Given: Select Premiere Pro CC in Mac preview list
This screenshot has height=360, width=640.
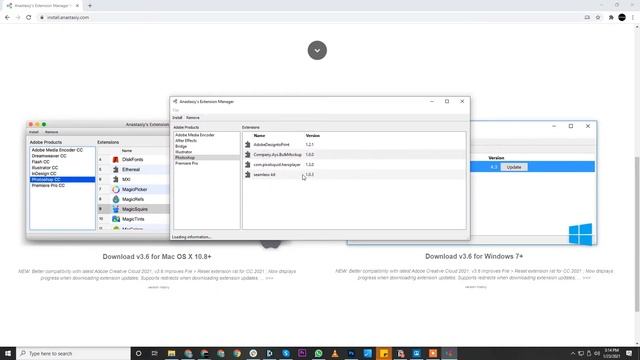Looking at the screenshot, I should click(48, 186).
